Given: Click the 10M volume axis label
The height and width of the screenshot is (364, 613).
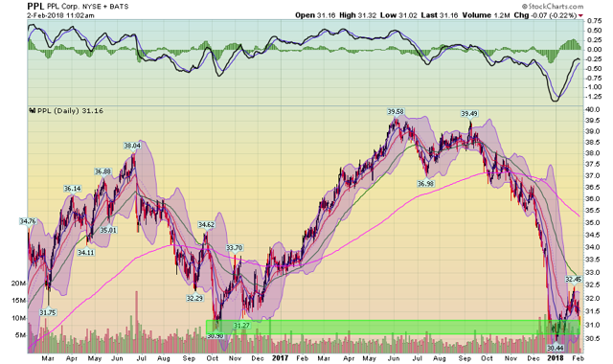Looking at the screenshot, I should pos(18,318).
